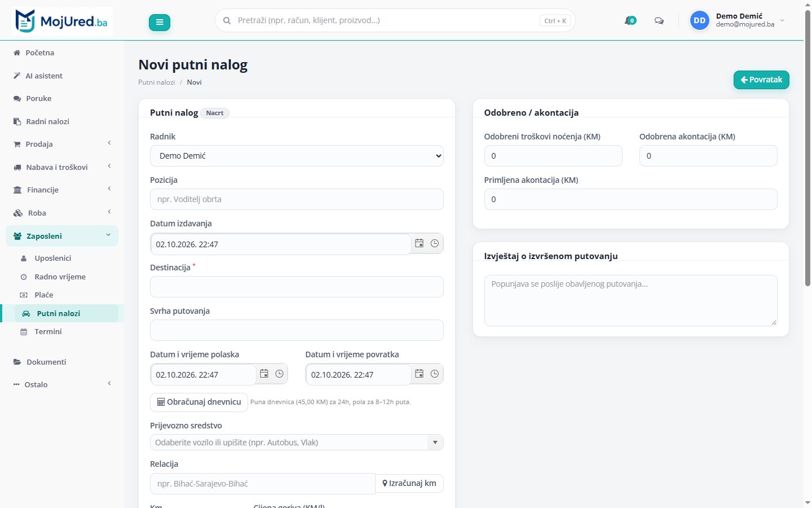Image resolution: width=812 pixels, height=508 pixels.
Task: Open calendar picker for Datum i vrijeme povratka
Action: point(419,374)
